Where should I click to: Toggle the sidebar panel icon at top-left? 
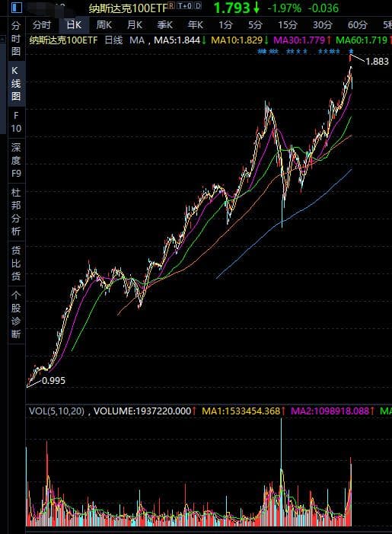pos(16,7)
